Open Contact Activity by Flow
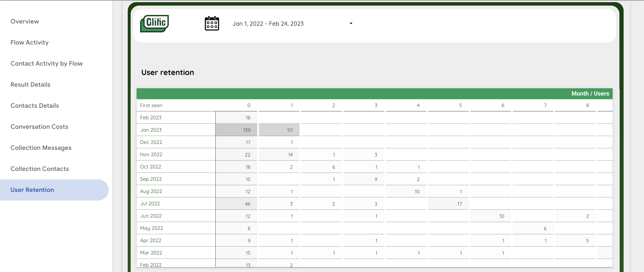Screen dimensions: 644x272 pos(46,63)
